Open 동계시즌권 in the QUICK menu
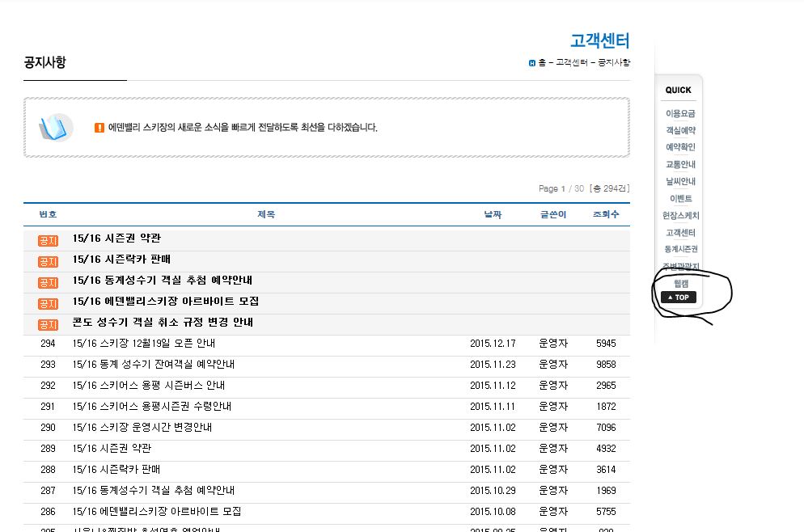Screen dimensions: 804x532 coord(680,249)
